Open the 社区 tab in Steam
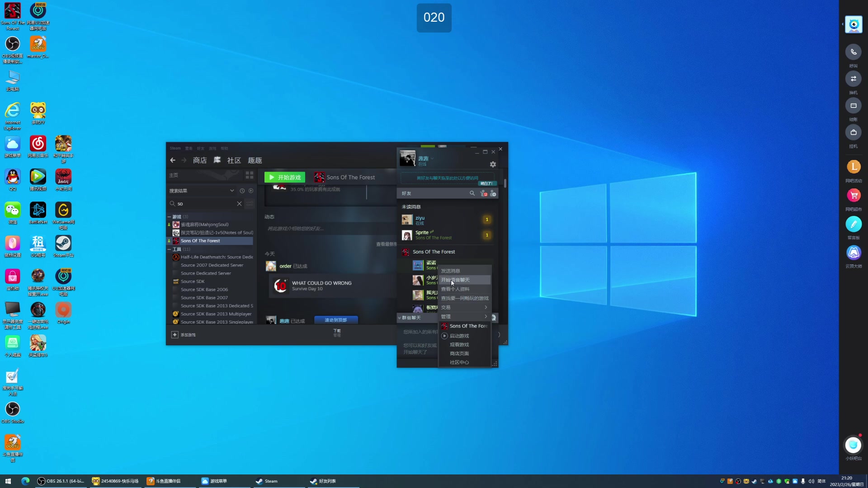The height and width of the screenshot is (488, 868). [x=234, y=160]
